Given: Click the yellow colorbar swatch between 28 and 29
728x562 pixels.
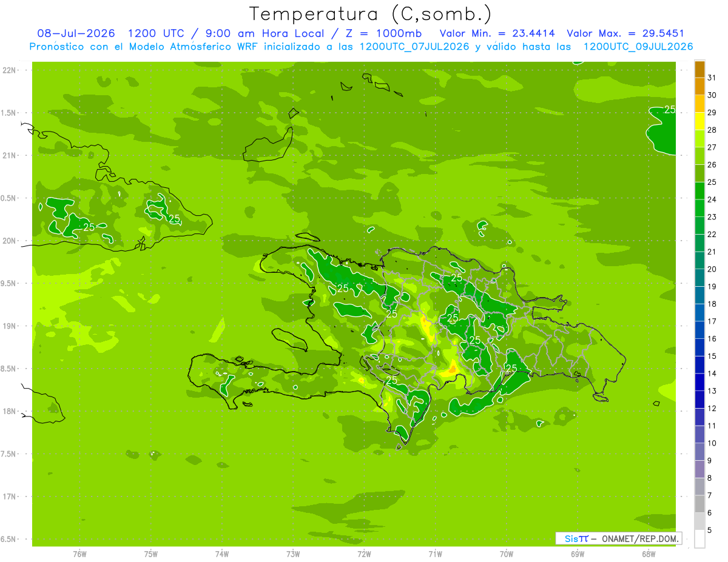Looking at the screenshot, I should point(699,121).
